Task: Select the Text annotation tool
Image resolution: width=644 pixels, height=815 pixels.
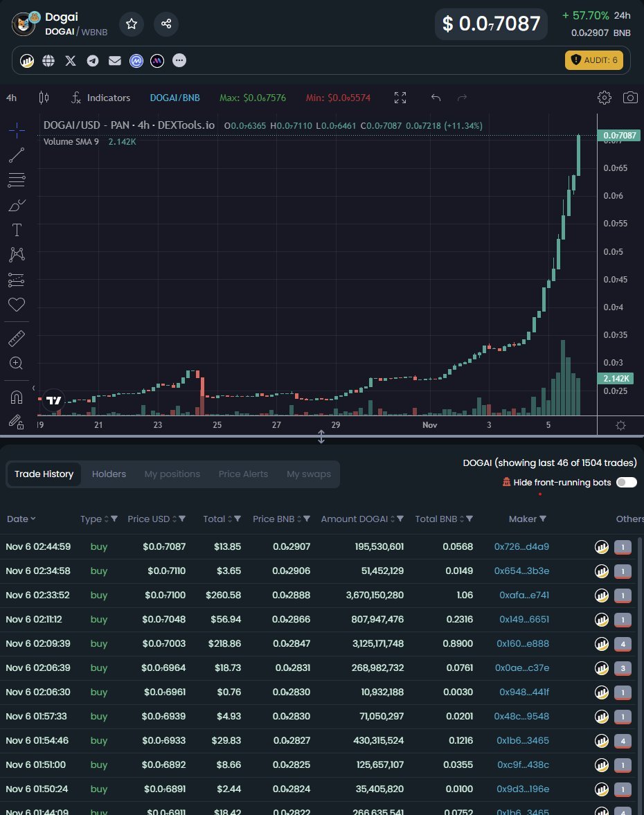Action: 17,230
